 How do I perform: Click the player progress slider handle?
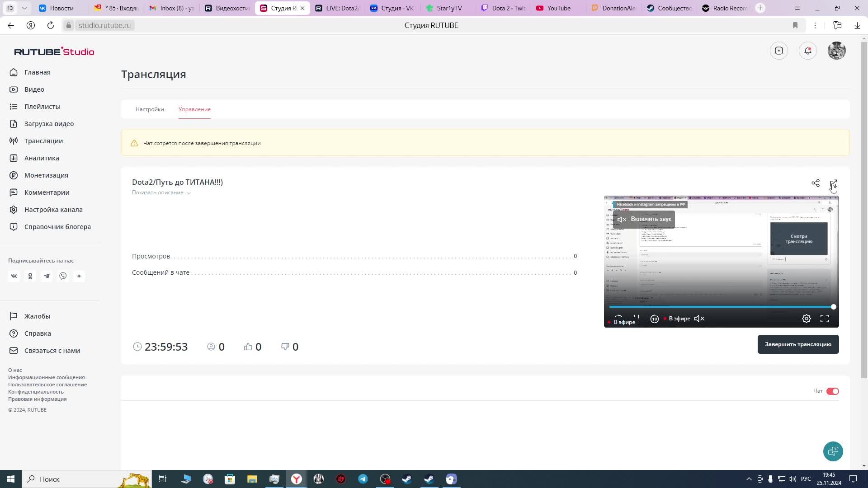pos(833,307)
